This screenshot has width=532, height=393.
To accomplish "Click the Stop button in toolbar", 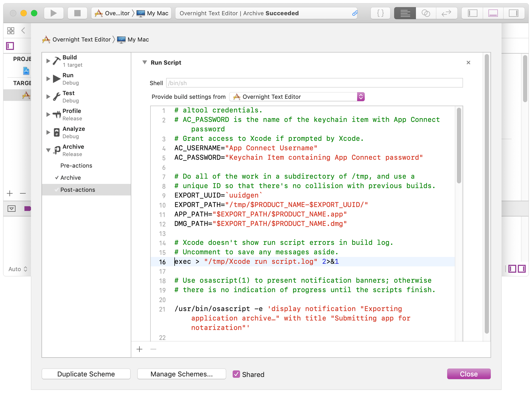I will tap(77, 13).
